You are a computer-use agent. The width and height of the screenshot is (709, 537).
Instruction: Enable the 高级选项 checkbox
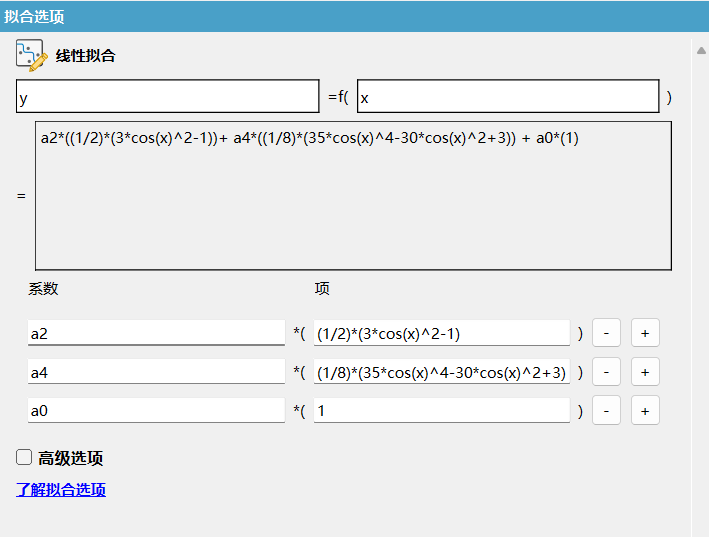tap(25, 458)
